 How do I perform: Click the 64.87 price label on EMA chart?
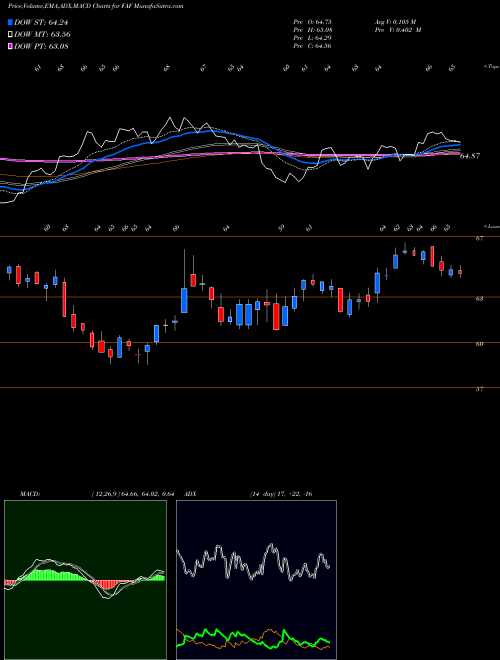pyautogui.click(x=470, y=156)
